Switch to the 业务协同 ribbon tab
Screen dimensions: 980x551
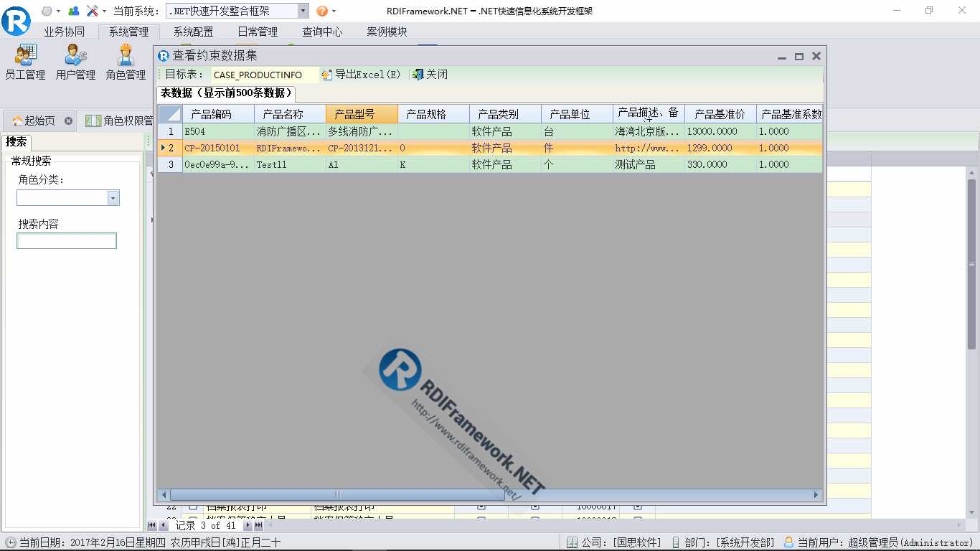tap(64, 32)
